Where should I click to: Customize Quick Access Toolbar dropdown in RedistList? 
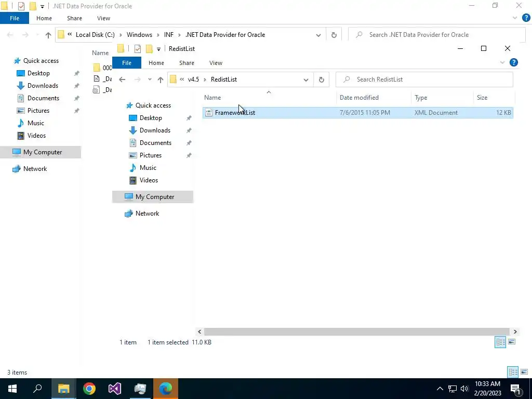pyautogui.click(x=158, y=49)
